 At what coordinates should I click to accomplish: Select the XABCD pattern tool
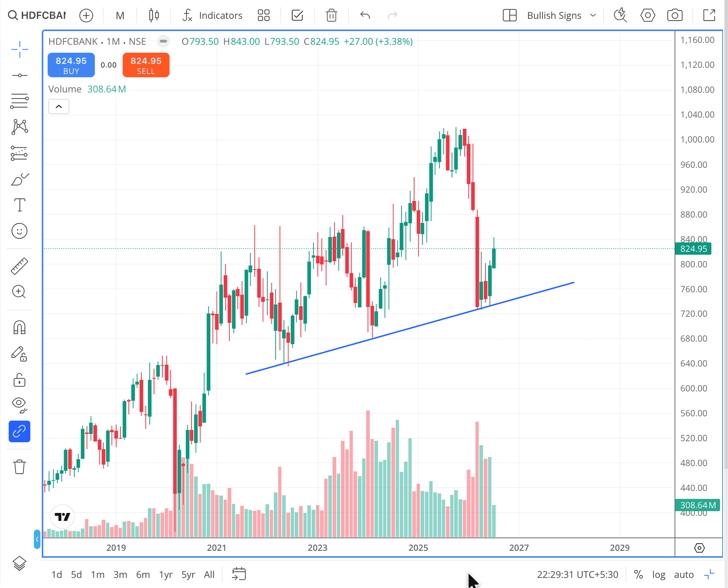pyautogui.click(x=19, y=127)
